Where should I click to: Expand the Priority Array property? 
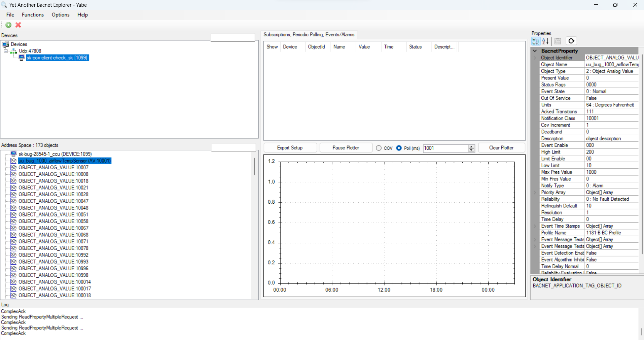pyautogui.click(x=535, y=193)
